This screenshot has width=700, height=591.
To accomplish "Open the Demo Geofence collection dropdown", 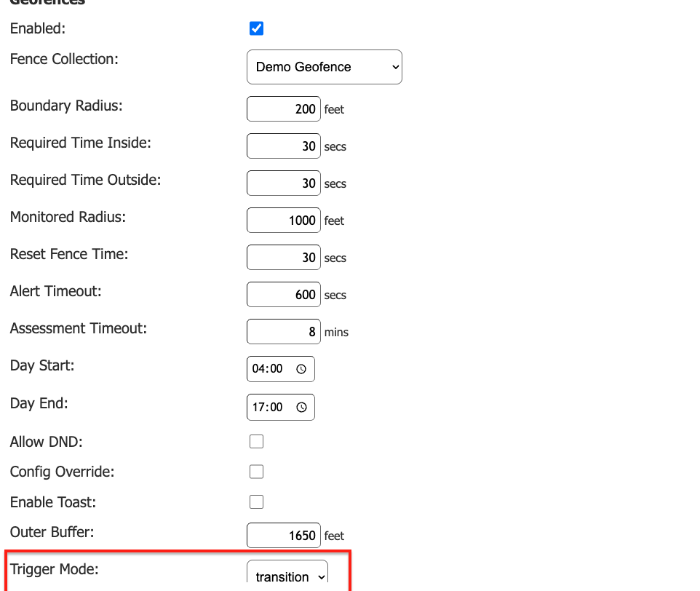I will pos(324,67).
